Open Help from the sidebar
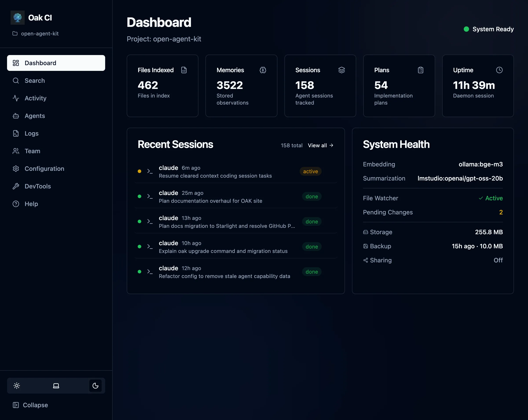This screenshot has width=528, height=420. point(31,204)
